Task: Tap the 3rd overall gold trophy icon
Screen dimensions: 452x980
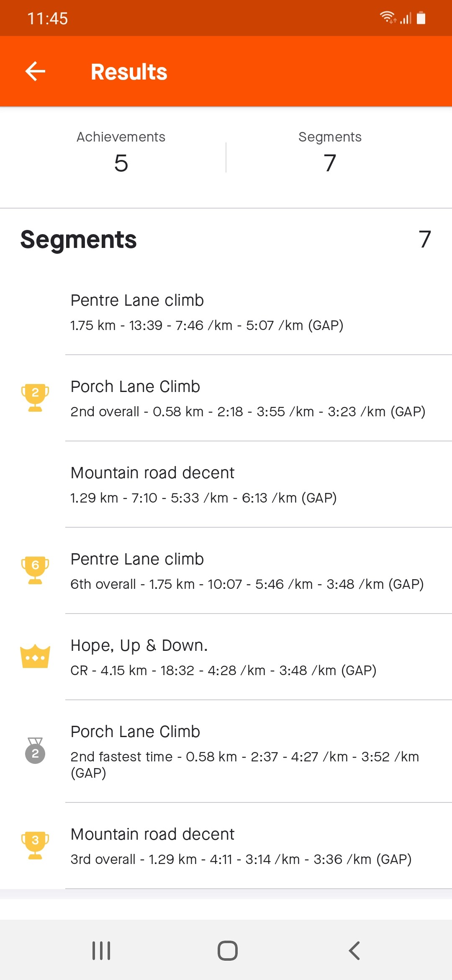Action: point(35,845)
